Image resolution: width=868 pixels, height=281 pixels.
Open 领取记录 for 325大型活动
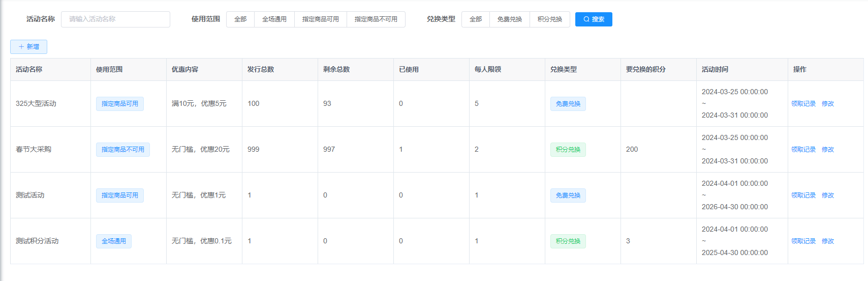tap(803, 104)
